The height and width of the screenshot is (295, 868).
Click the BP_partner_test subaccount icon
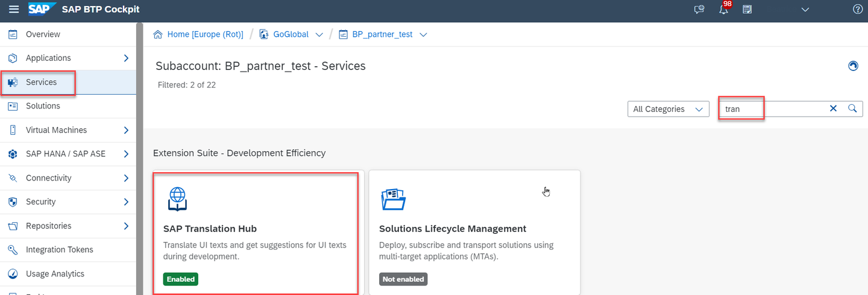pos(344,34)
